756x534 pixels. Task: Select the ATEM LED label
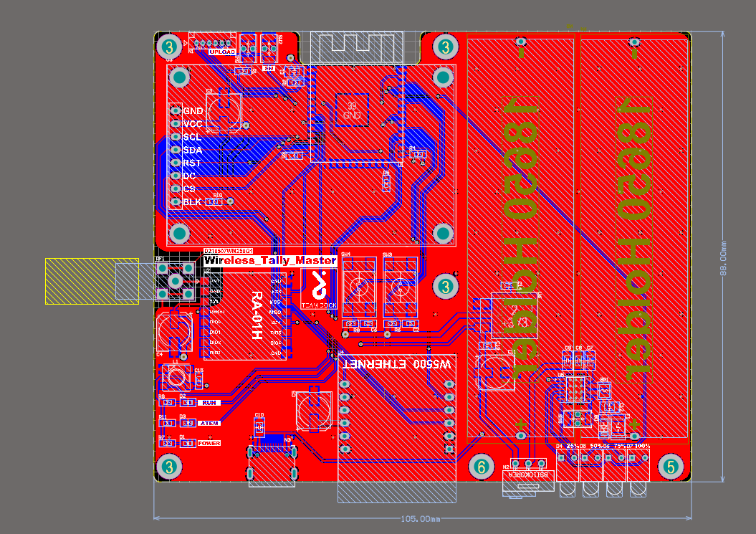pyautogui.click(x=209, y=423)
